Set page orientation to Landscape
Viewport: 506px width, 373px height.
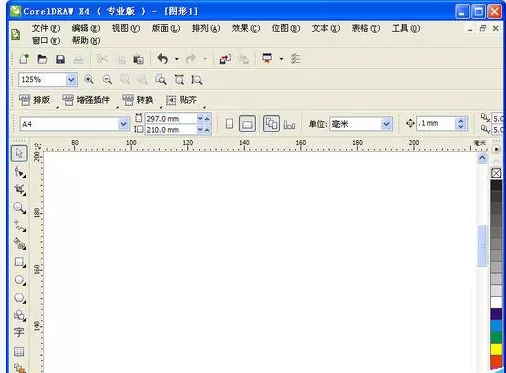[x=247, y=124]
